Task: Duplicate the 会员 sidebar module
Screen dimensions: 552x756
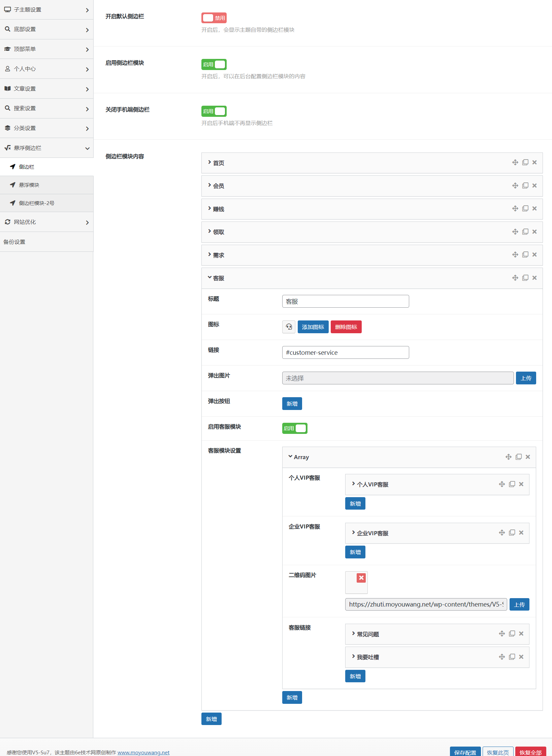Action: [x=525, y=185]
